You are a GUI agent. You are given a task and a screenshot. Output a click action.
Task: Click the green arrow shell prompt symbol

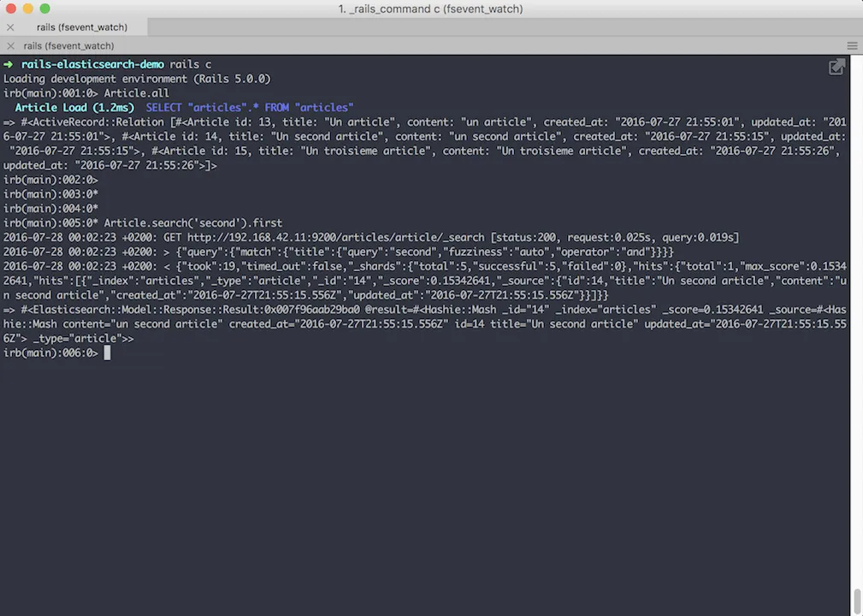(x=9, y=64)
